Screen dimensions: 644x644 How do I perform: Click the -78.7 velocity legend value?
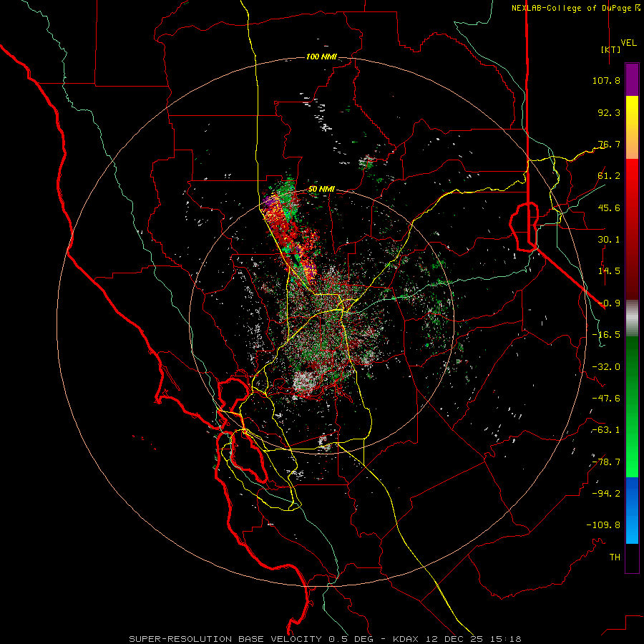606,462
